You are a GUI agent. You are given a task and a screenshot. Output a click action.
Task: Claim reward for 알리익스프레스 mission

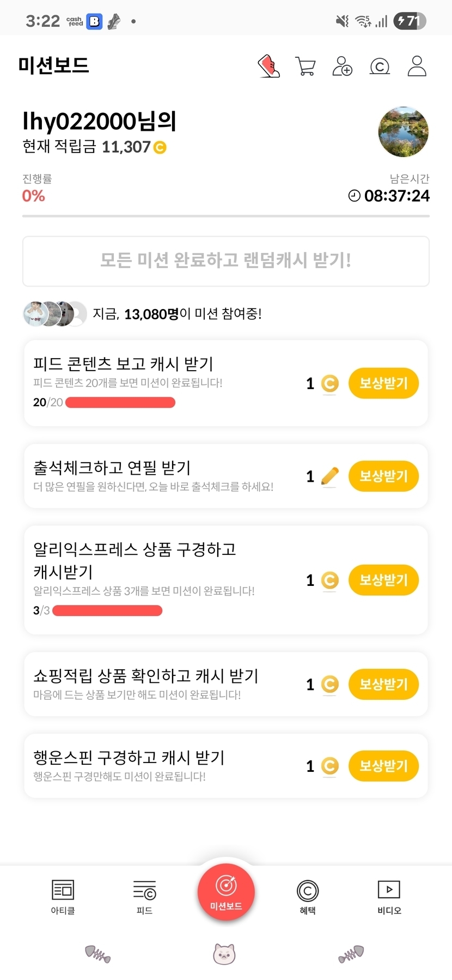coord(383,580)
